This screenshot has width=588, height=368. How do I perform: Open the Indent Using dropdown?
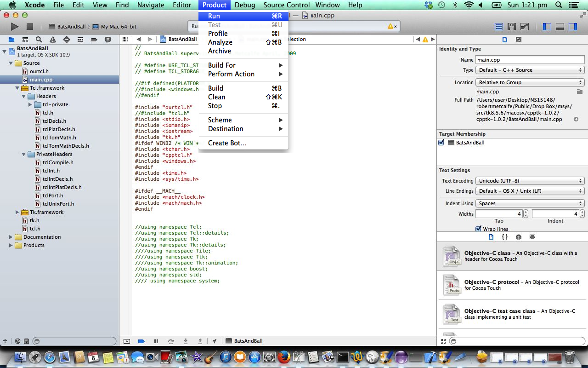(530, 203)
